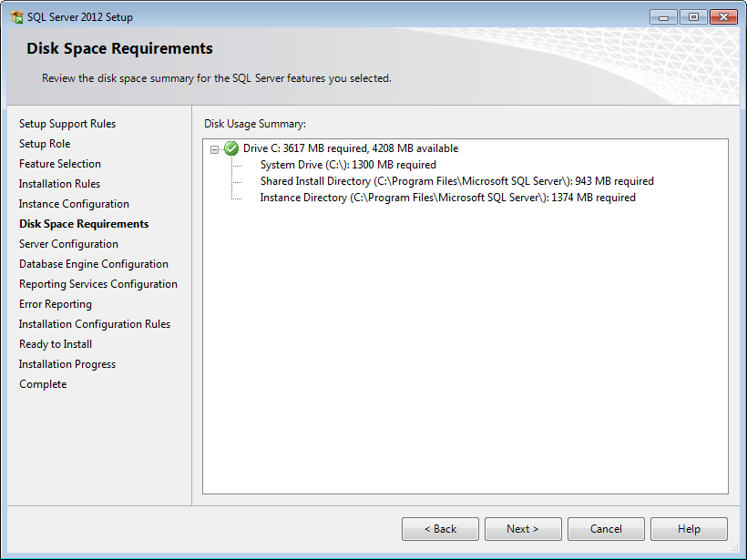The height and width of the screenshot is (560, 747).
Task: Open Help for this setup page
Action: pyautogui.click(x=689, y=529)
